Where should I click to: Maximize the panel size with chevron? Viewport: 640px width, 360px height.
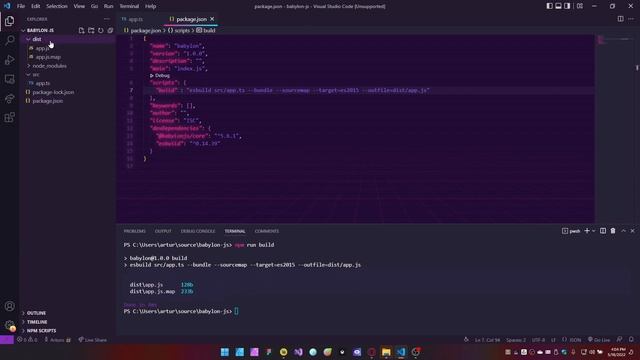[x=623, y=231]
